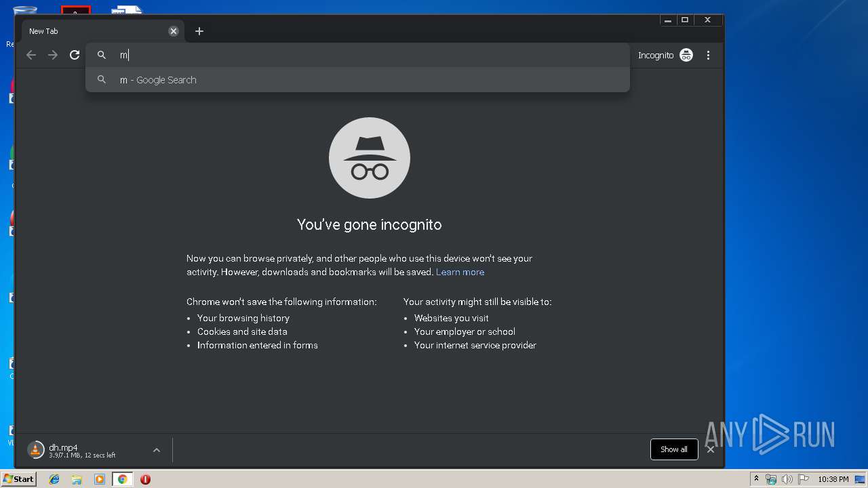The image size is (868, 488).
Task: Click the search icon in address bar
Action: tap(102, 55)
